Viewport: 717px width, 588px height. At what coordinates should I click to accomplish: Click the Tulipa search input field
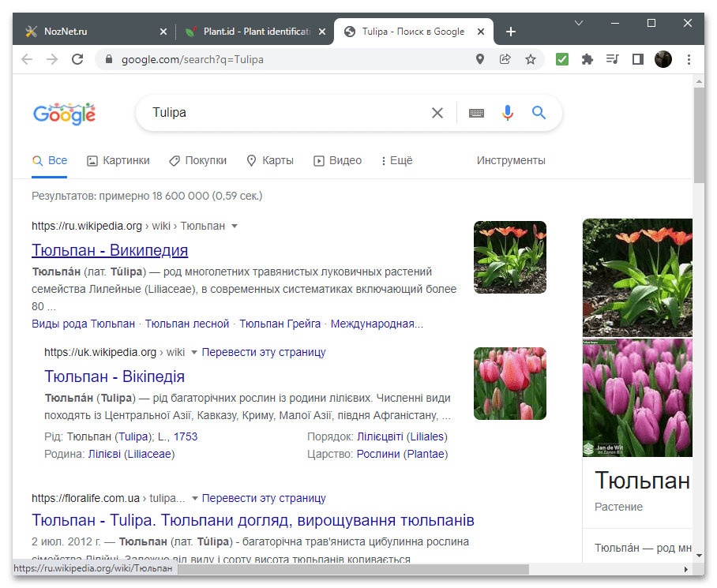[288, 113]
